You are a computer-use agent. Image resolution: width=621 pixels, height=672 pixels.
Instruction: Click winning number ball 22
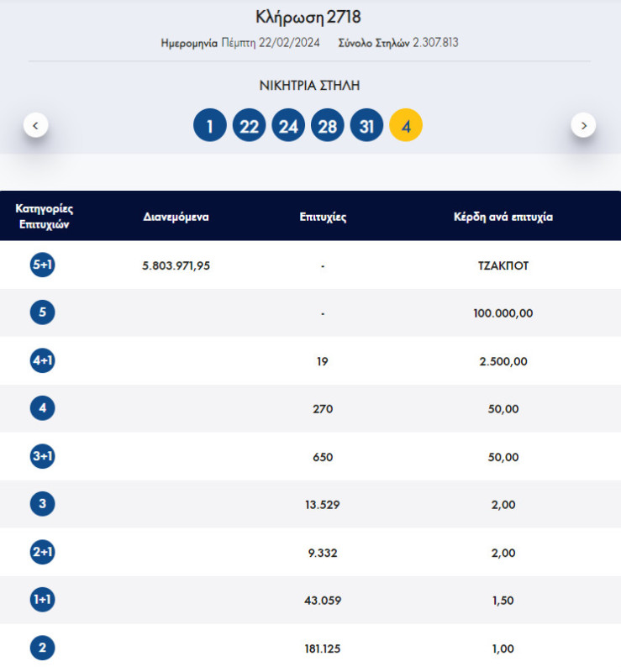(249, 126)
